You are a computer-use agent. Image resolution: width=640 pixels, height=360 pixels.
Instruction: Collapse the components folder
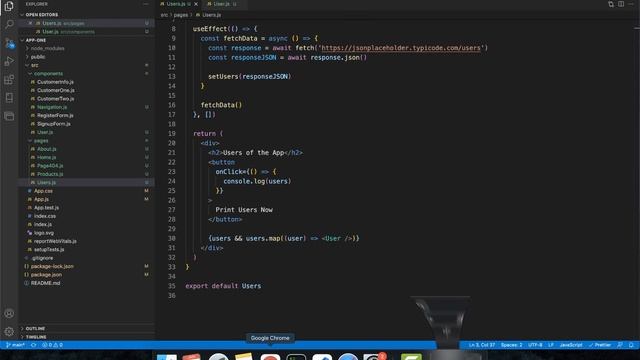click(x=48, y=74)
